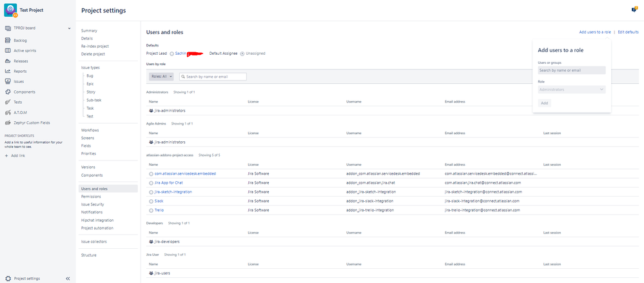Open Notifications settings
The height and width of the screenshot is (283, 644).
pyautogui.click(x=92, y=212)
